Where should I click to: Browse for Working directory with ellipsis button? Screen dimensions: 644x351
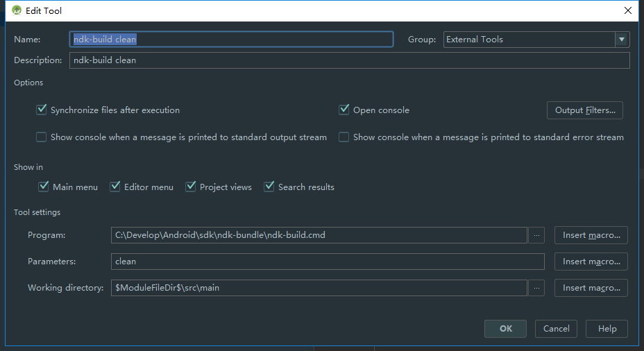point(536,288)
